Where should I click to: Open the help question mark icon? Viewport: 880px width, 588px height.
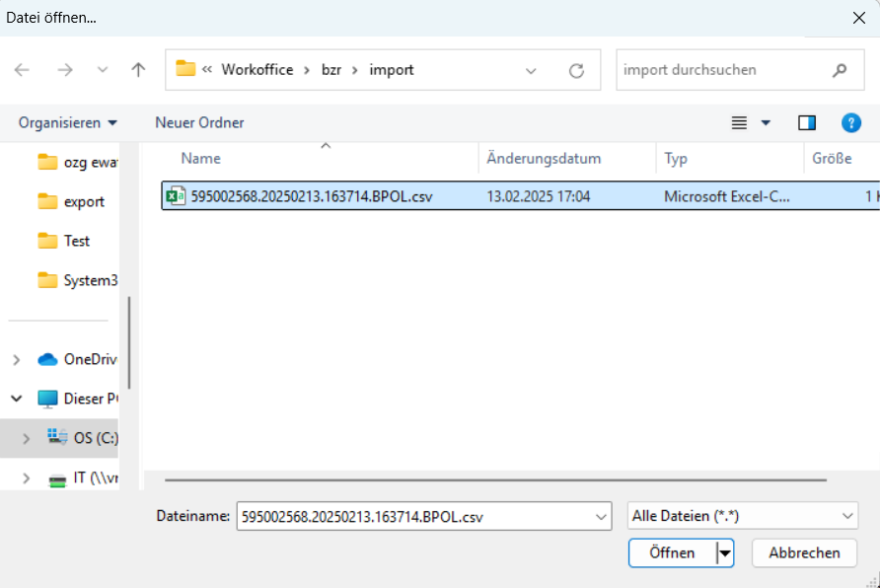(850, 122)
